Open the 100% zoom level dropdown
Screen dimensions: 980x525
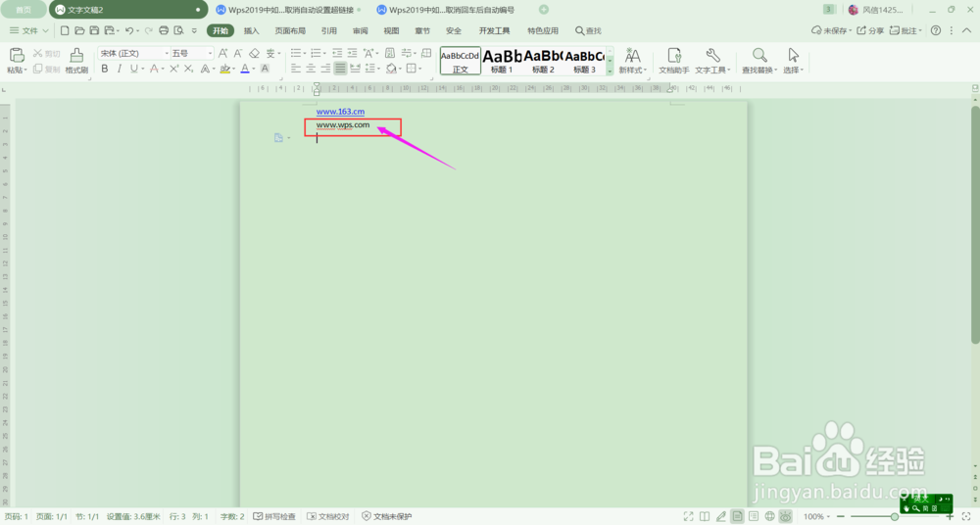[x=817, y=516]
